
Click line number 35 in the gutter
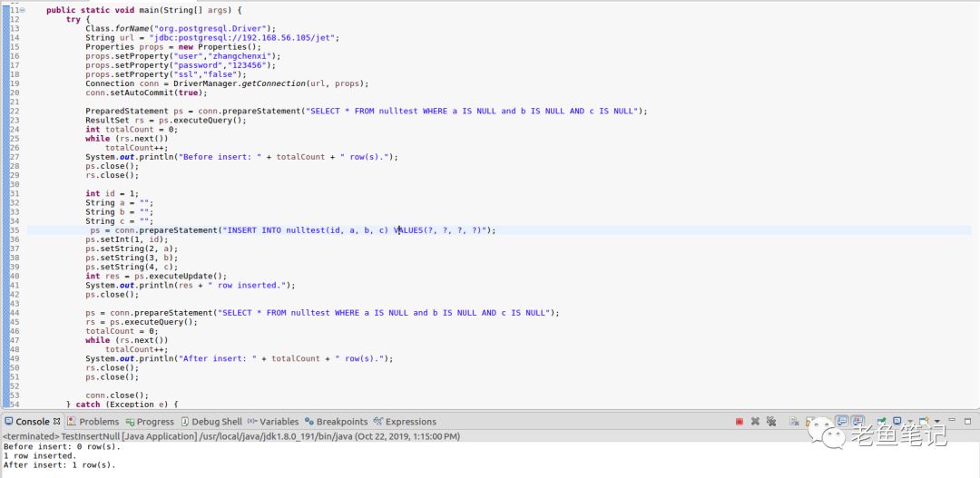(15, 230)
